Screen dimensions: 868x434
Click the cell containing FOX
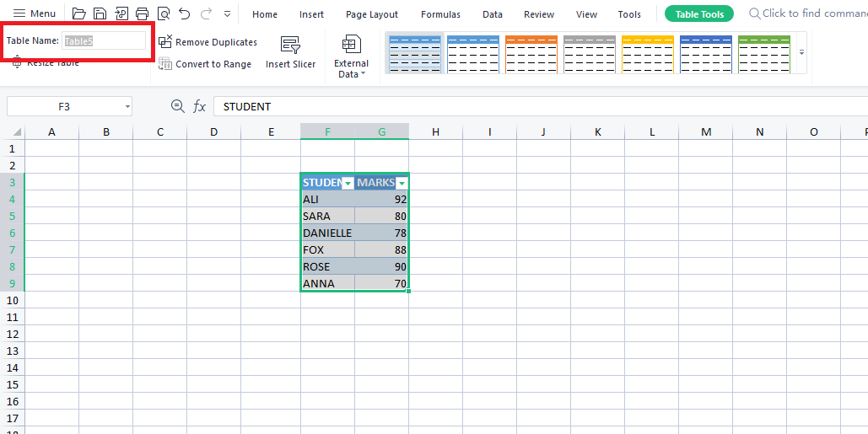tap(327, 250)
